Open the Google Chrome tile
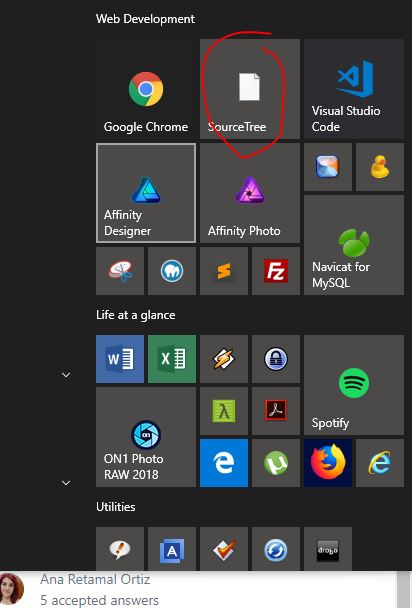 [x=146, y=89]
